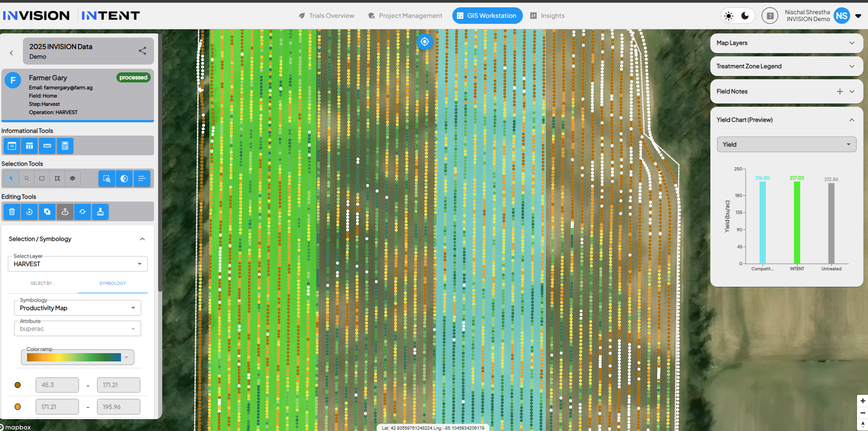Screen dimensions: 868x431
Task: Expand the Map Layers panel
Action: tap(786, 43)
